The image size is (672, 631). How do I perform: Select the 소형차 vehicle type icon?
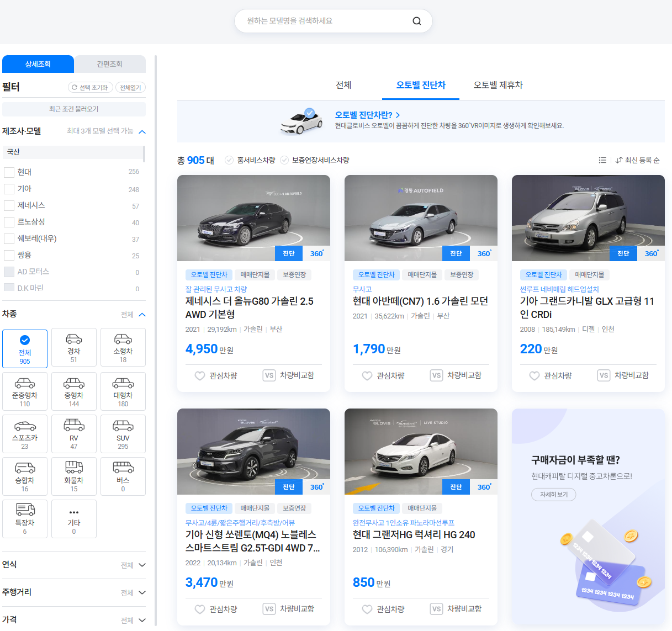click(x=123, y=347)
